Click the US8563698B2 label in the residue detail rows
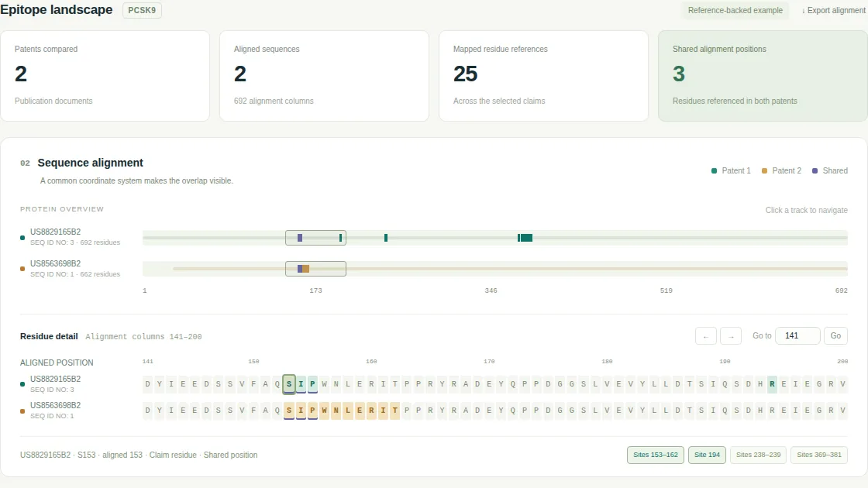Viewport: 868px width, 488px height. [x=55, y=405]
